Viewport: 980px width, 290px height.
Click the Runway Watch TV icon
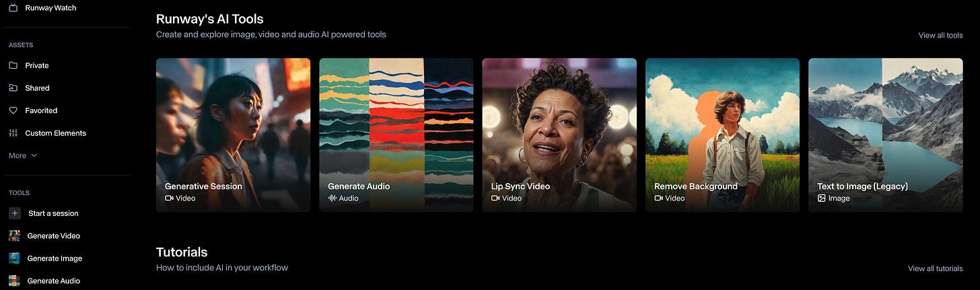(13, 8)
